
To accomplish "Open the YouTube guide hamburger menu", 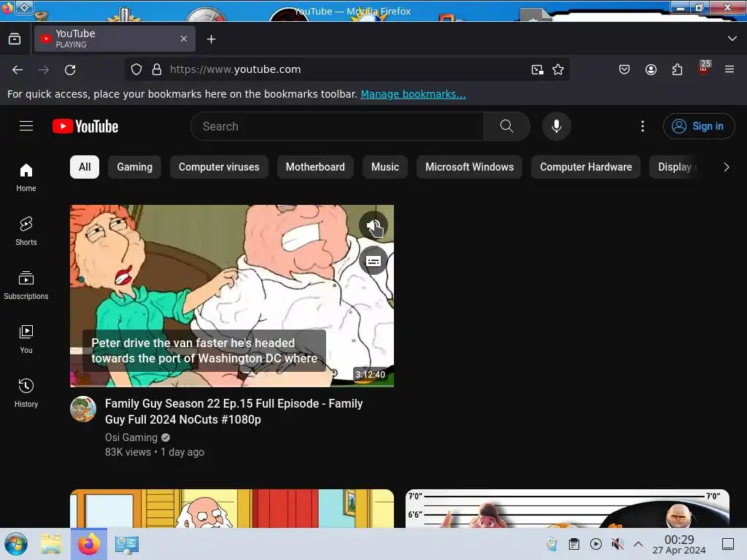I will click(26, 125).
